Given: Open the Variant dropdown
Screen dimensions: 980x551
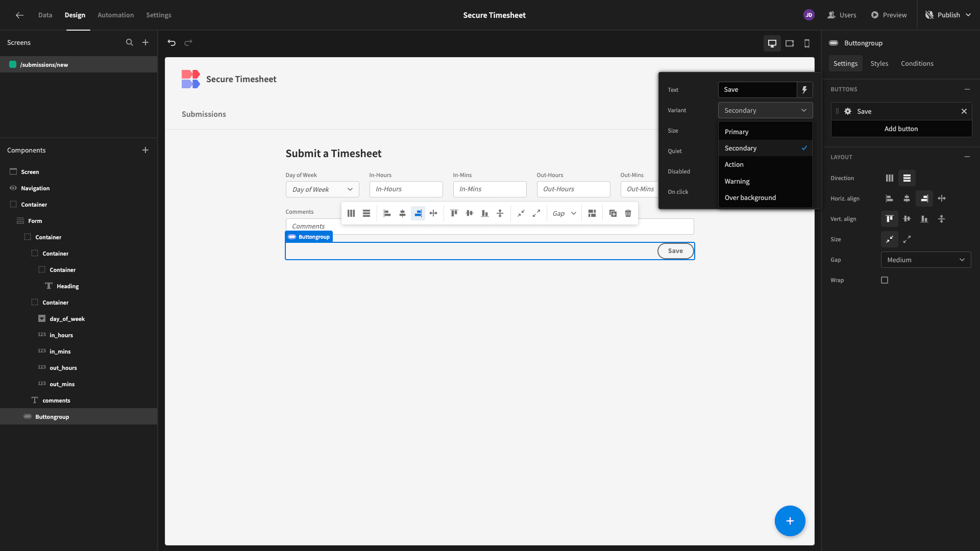Looking at the screenshot, I should click(x=765, y=111).
